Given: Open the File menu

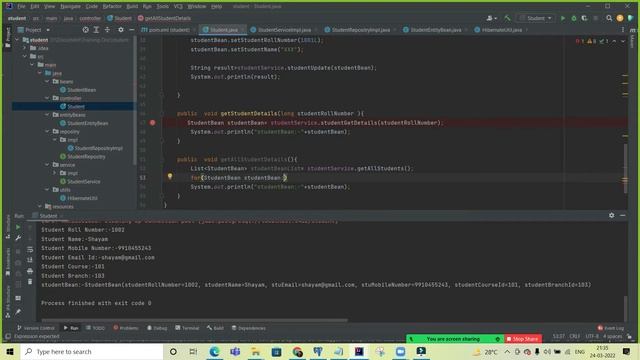Looking at the screenshot, I should [21, 7].
